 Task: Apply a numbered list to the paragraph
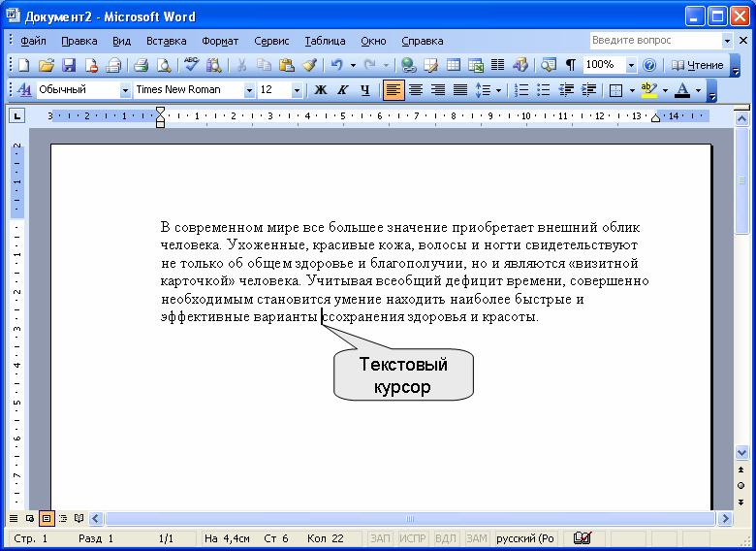point(521,90)
